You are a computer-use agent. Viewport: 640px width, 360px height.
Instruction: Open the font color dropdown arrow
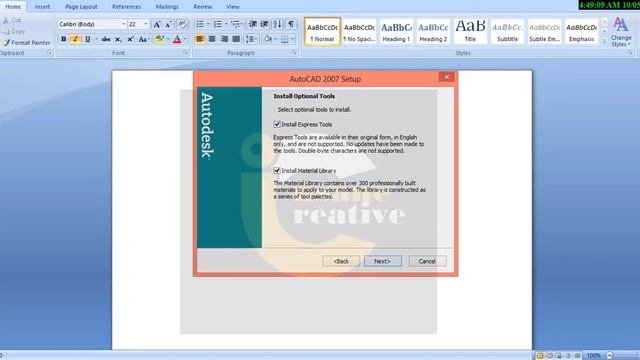[x=185, y=39]
